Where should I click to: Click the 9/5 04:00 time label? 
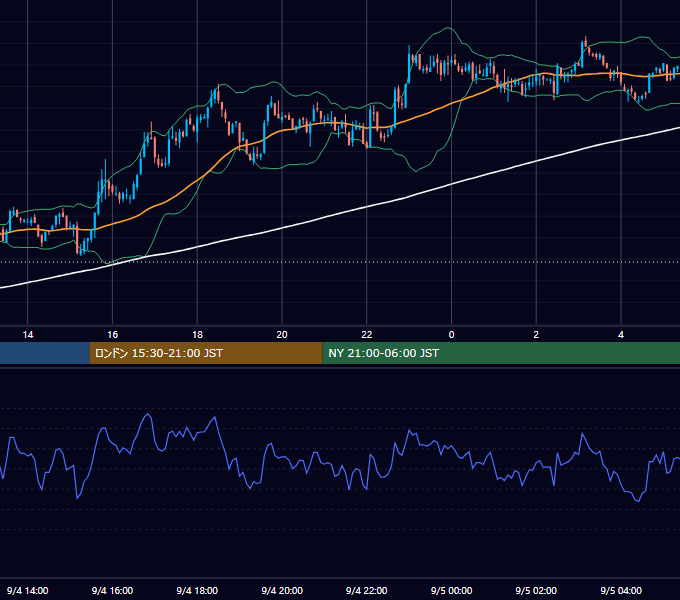click(621, 590)
